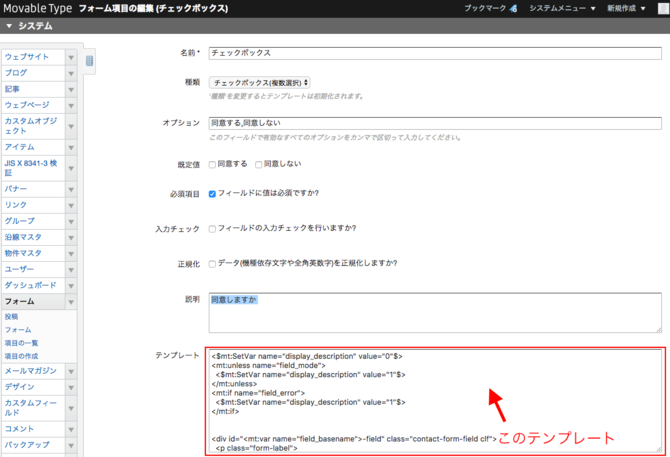The width and height of the screenshot is (670, 457).
Task: Click the sidebar collapse handle icon
Action: click(89, 61)
